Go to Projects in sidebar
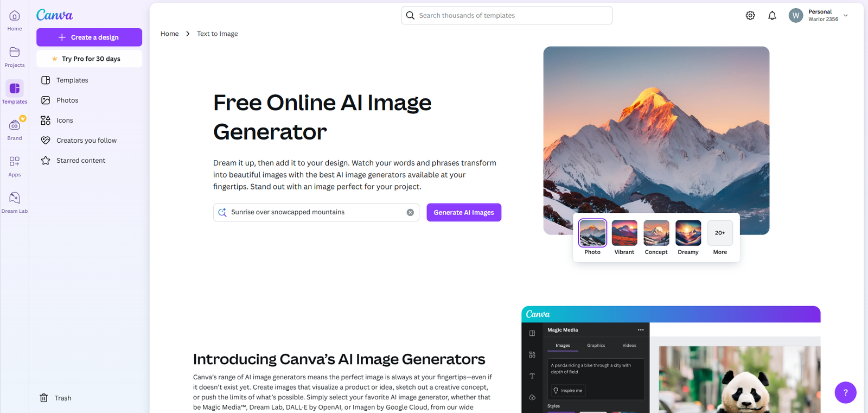The width and height of the screenshot is (868, 413). pos(15,56)
